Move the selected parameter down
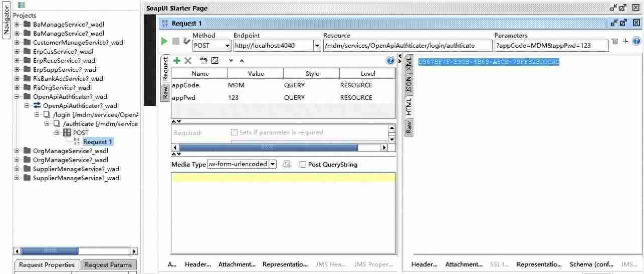This screenshot has width=644, height=274. coord(231,61)
